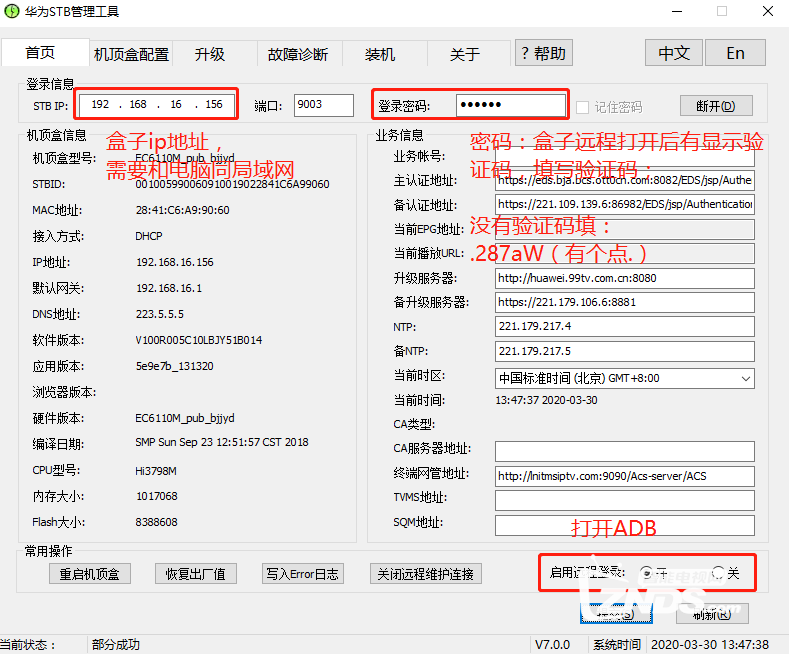Viewport: 789px width, 654px height.
Task: Expand the 当前时区 timezone dropdown
Action: click(x=746, y=379)
